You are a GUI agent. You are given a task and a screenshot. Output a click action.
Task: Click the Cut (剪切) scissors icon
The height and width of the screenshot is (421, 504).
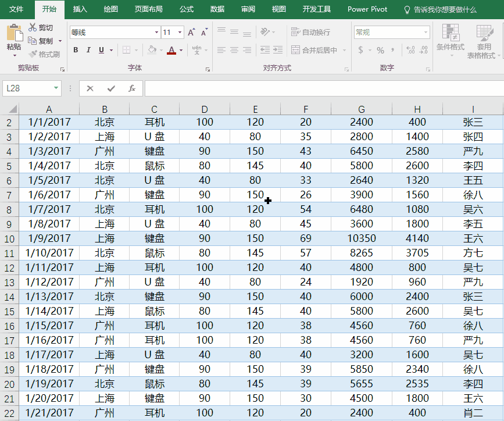point(33,27)
